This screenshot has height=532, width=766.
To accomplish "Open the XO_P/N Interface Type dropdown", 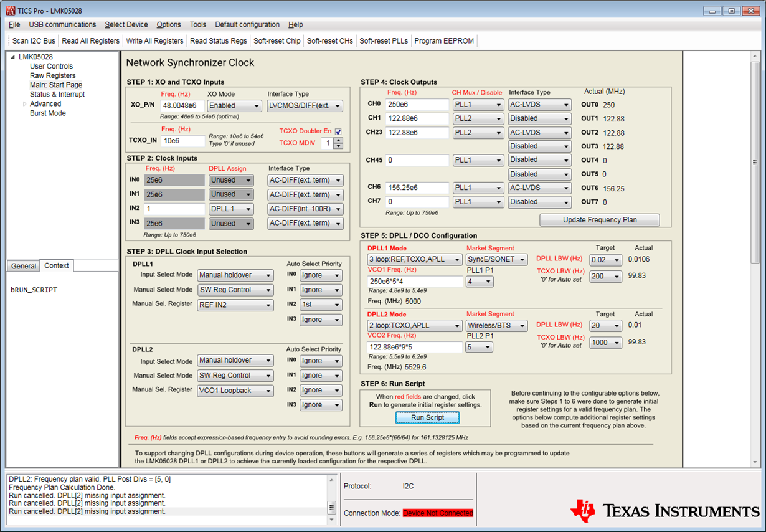I will (x=305, y=106).
